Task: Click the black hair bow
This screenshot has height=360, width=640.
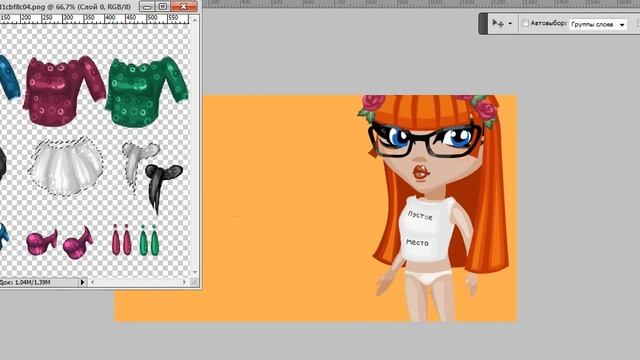Action: [162, 183]
